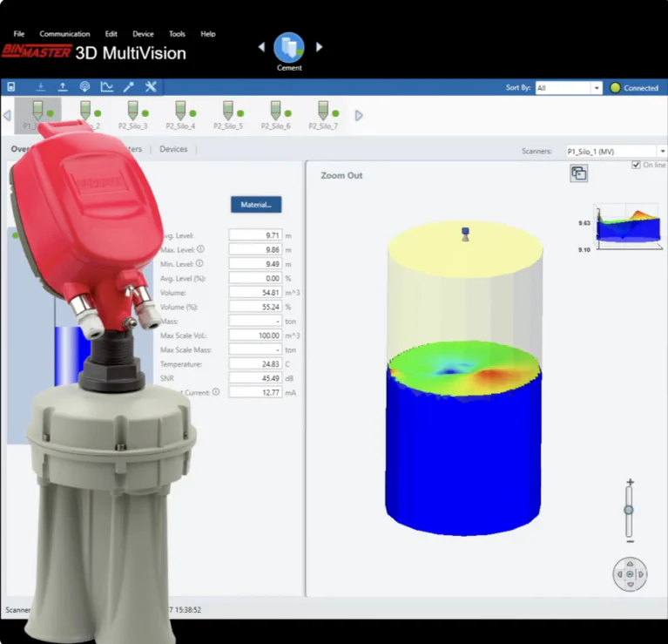Open the Edit menu
This screenshot has width=668, height=644.
point(111,34)
